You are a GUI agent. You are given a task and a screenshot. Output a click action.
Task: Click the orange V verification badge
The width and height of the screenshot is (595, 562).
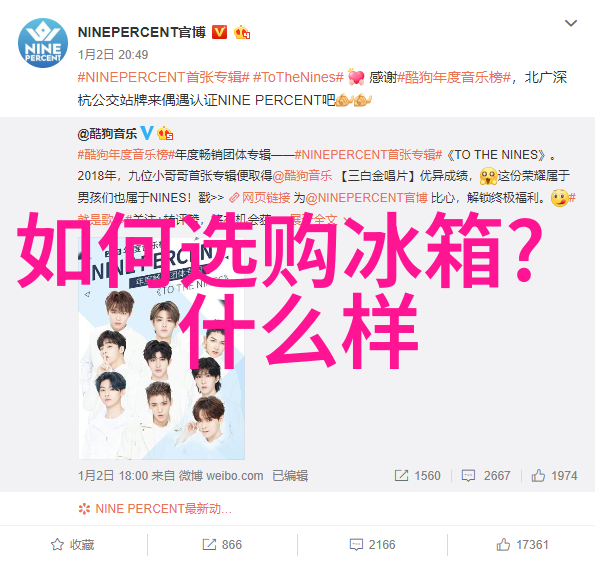[x=219, y=32]
